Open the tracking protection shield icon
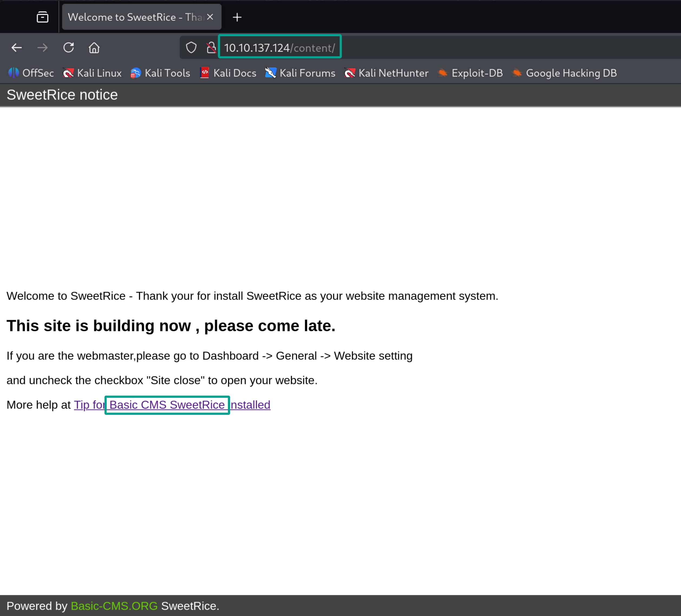Viewport: 681px width, 616px height. (x=191, y=48)
